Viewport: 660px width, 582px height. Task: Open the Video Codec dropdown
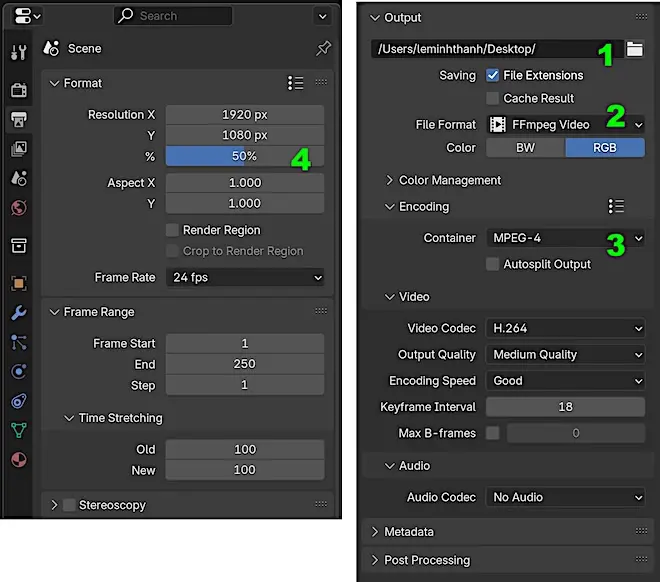coord(565,328)
